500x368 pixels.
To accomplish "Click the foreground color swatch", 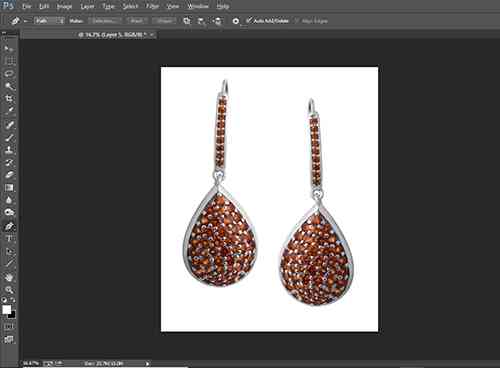I will pos(7,310).
